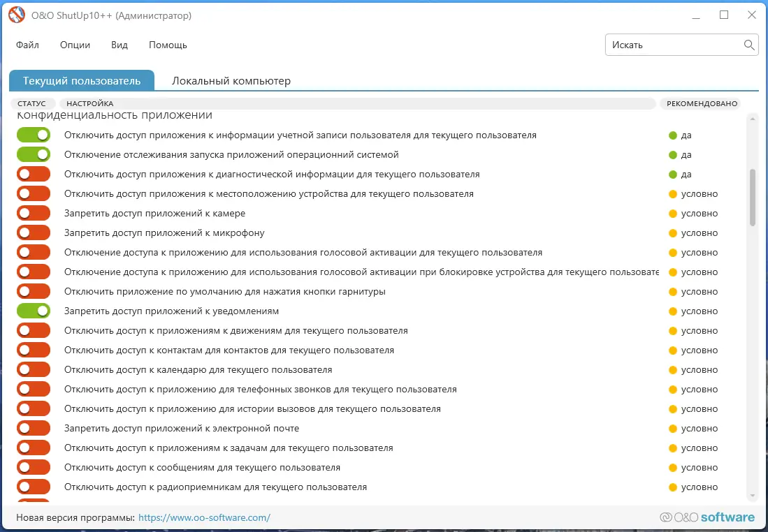The width and height of the screenshot is (768, 532).
Task: Open the 'Вид' menu
Action: pyautogui.click(x=119, y=45)
